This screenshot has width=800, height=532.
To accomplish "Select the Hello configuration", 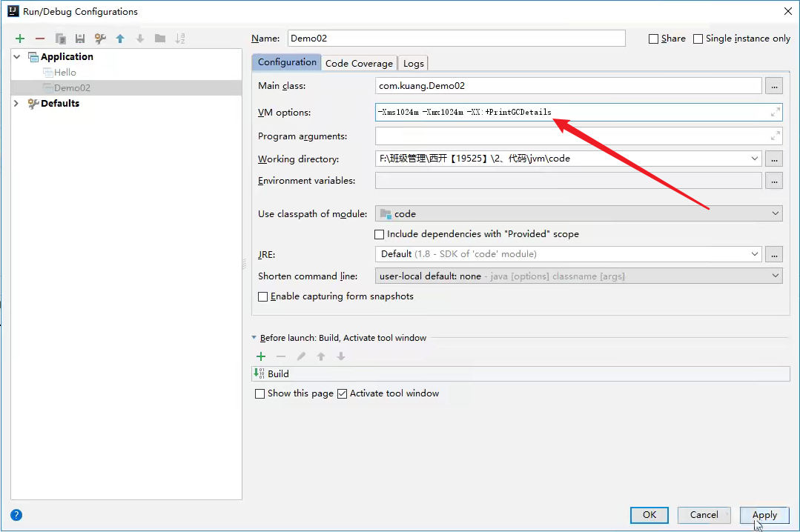I will pos(65,73).
